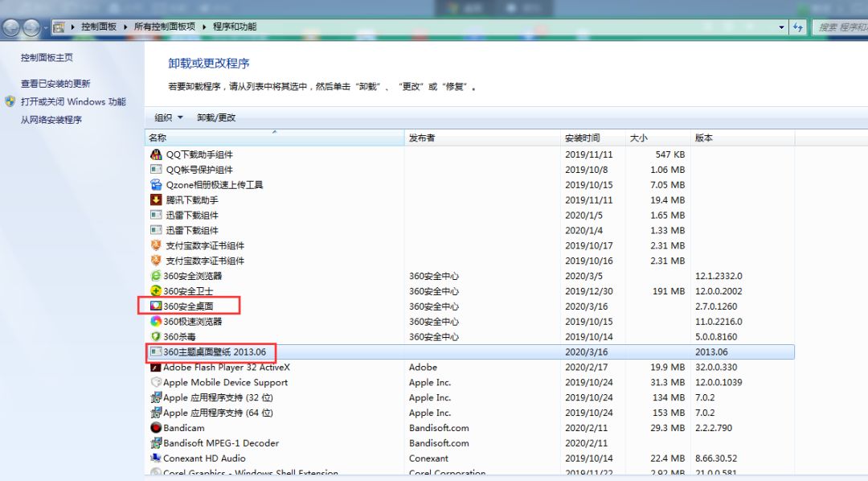The image size is (868, 481).
Task: Click the navigation back arrow button
Action: (10, 26)
